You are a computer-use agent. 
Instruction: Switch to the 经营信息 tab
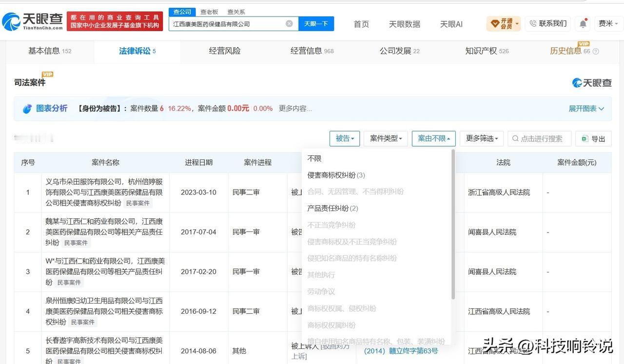pos(312,51)
